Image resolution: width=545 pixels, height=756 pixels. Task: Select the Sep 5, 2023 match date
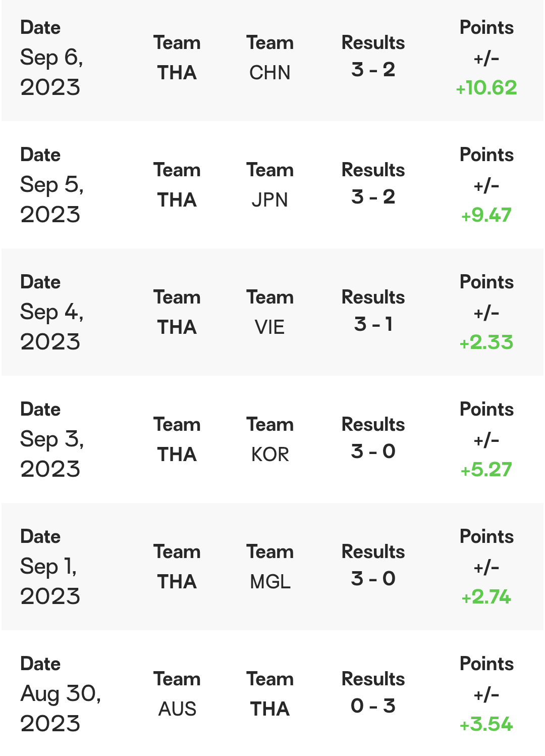pos(52,199)
